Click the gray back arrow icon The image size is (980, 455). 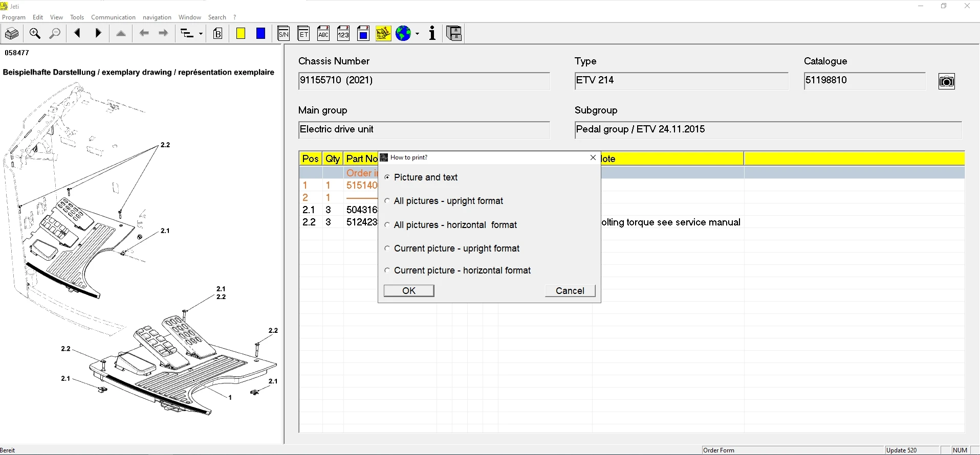[x=144, y=34]
